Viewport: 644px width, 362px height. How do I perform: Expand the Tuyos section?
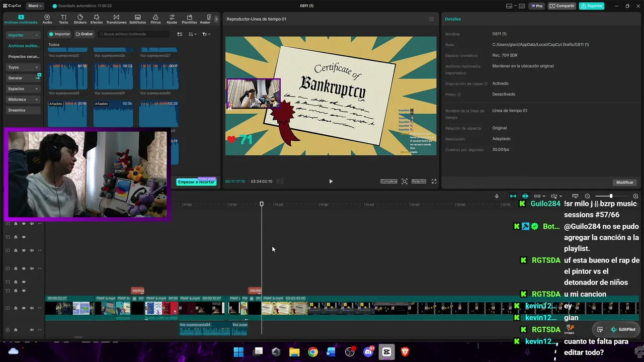[23, 67]
